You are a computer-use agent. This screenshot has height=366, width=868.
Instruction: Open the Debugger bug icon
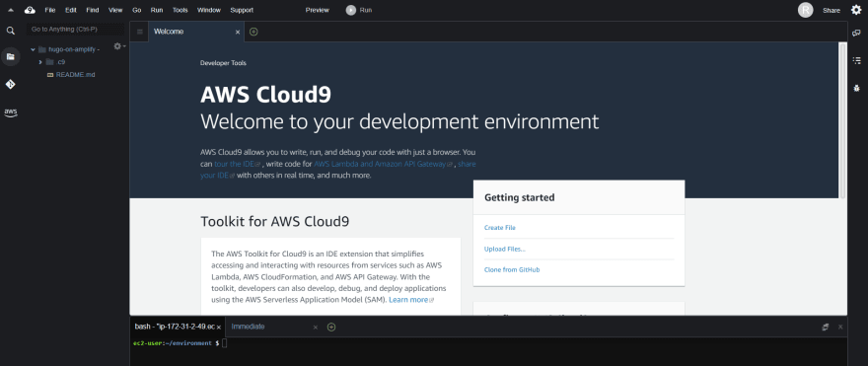856,88
